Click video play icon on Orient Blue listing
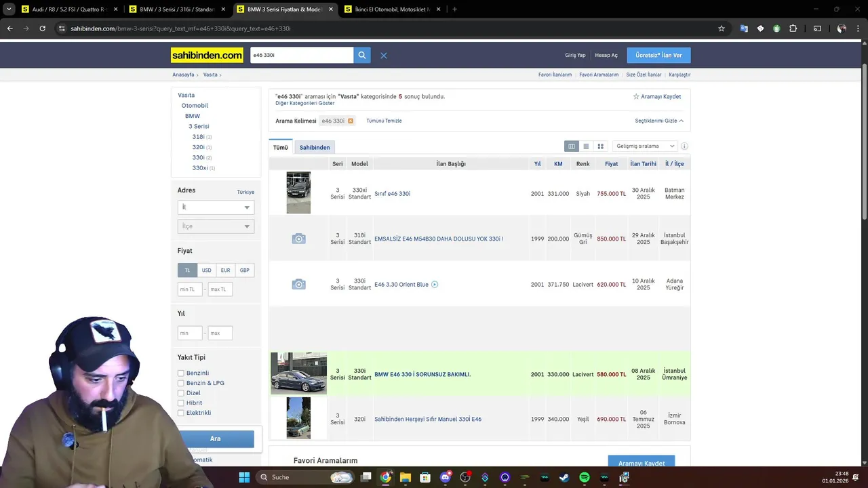Image resolution: width=868 pixels, height=488 pixels. [435, 285]
